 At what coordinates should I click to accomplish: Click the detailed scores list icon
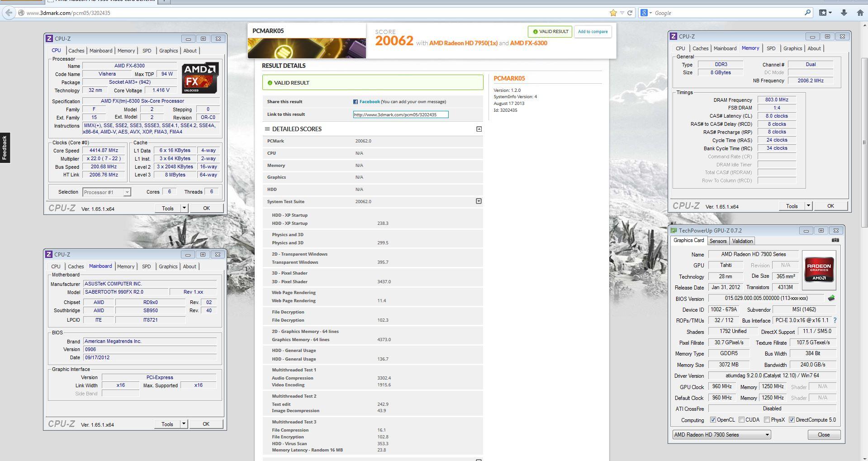click(267, 129)
